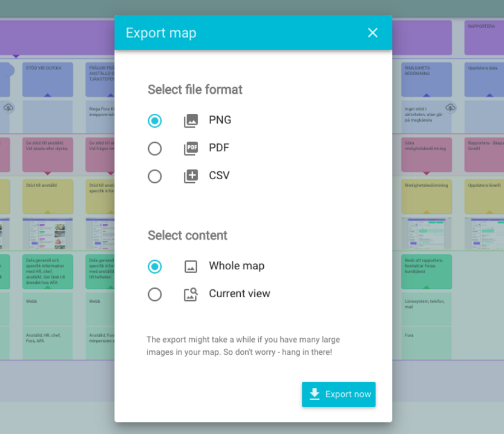Click the Current view image-search icon
This screenshot has height=434, width=504.
(191, 294)
